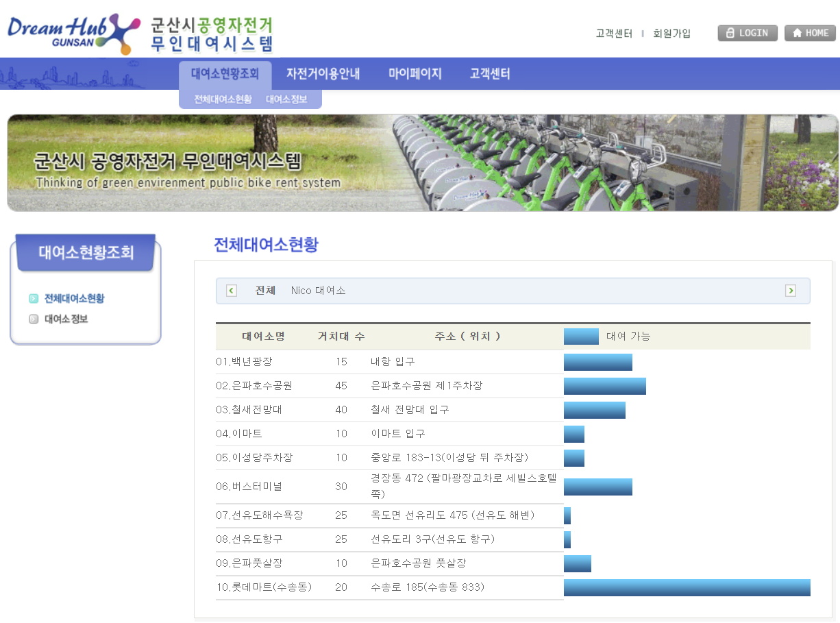Click the padlock icon on the LOGIN button
Screen dimensions: 840x623
click(x=730, y=33)
